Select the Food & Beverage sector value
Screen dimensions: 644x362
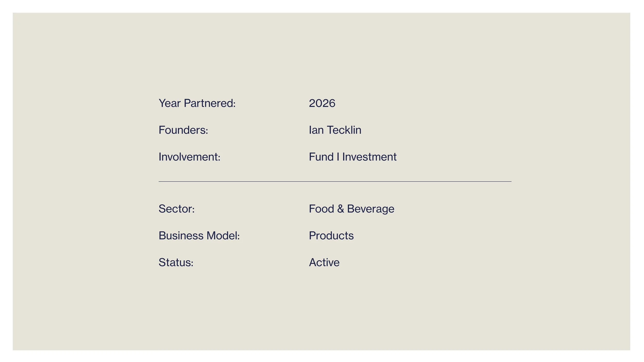pos(351,209)
